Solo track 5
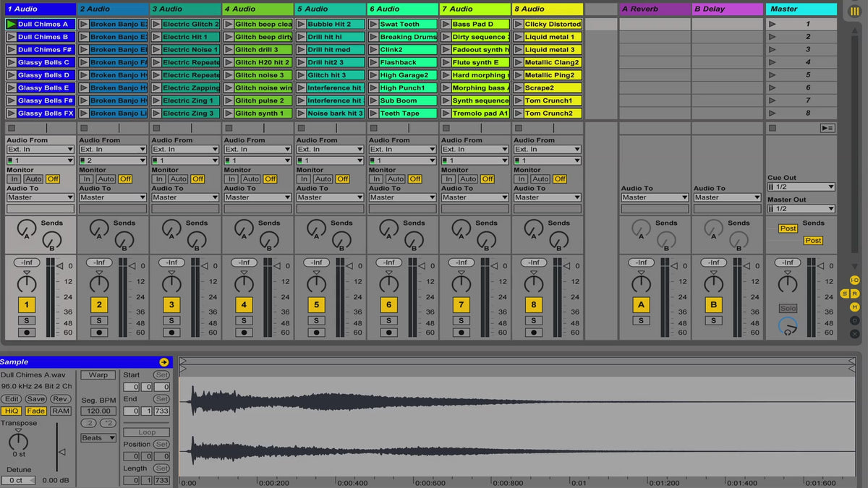The height and width of the screenshot is (488, 868). point(316,320)
